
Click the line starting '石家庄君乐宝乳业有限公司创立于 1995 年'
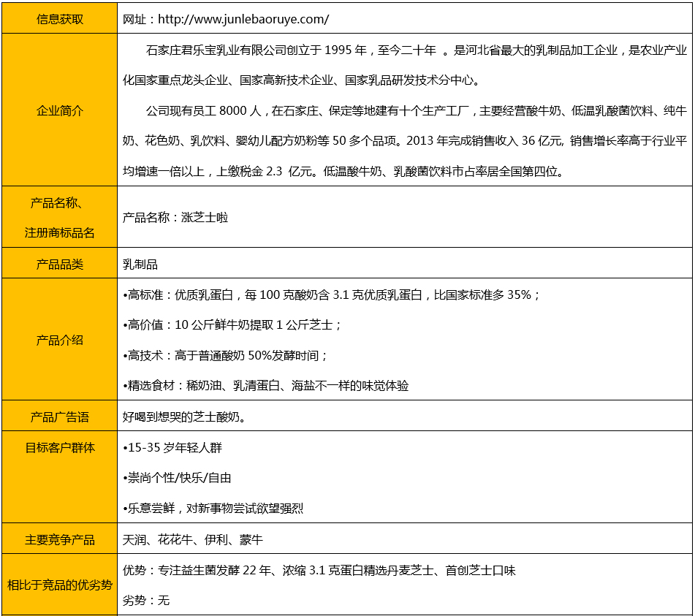coord(417,50)
